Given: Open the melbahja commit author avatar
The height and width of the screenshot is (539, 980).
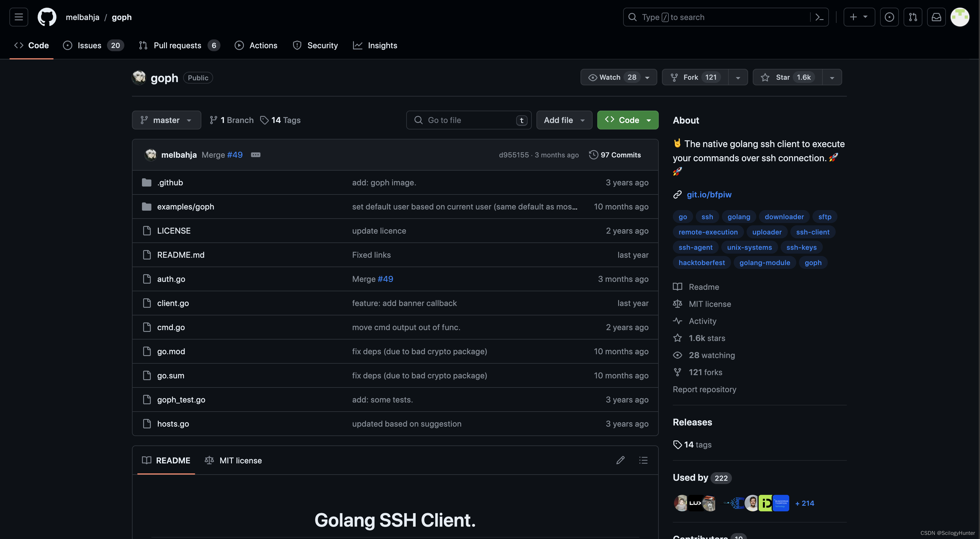Looking at the screenshot, I should click(151, 155).
